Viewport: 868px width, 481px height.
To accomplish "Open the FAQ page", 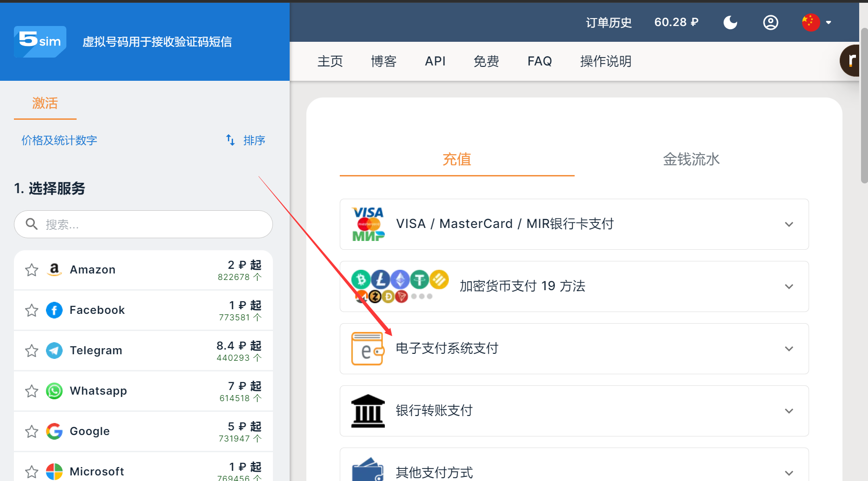I will point(539,61).
